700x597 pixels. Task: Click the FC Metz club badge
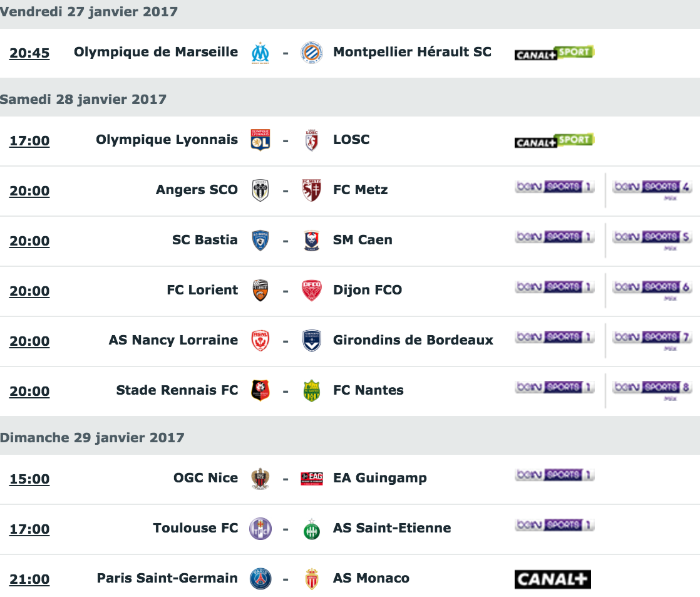(x=312, y=190)
